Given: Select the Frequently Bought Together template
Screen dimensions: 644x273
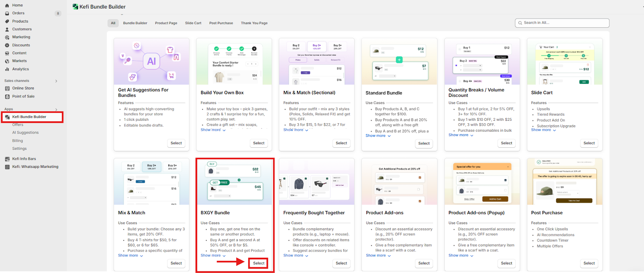Looking at the screenshot, I should click(341, 263).
